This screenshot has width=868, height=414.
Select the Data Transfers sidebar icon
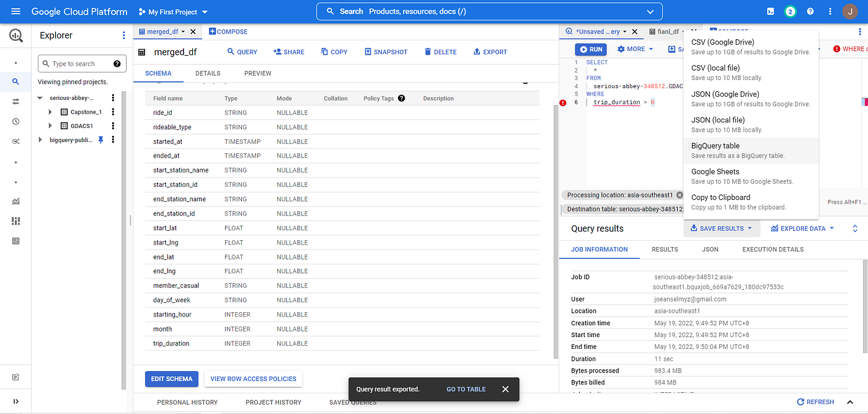(15, 100)
